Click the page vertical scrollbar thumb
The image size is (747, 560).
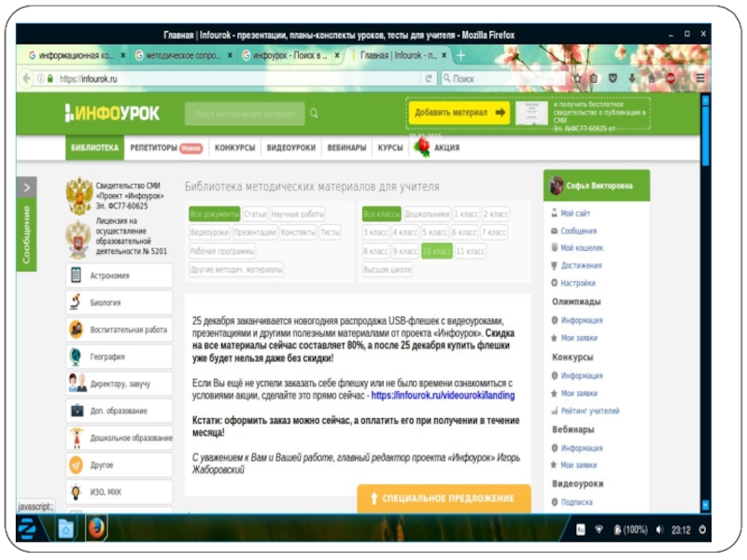pyautogui.click(x=706, y=135)
